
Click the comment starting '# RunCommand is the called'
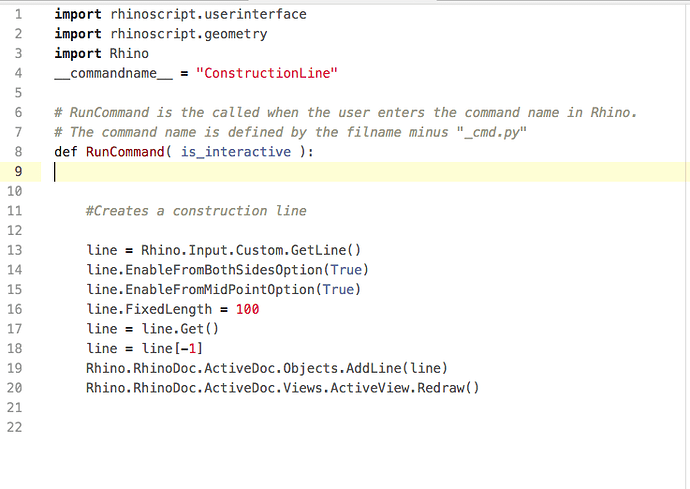coord(346,113)
